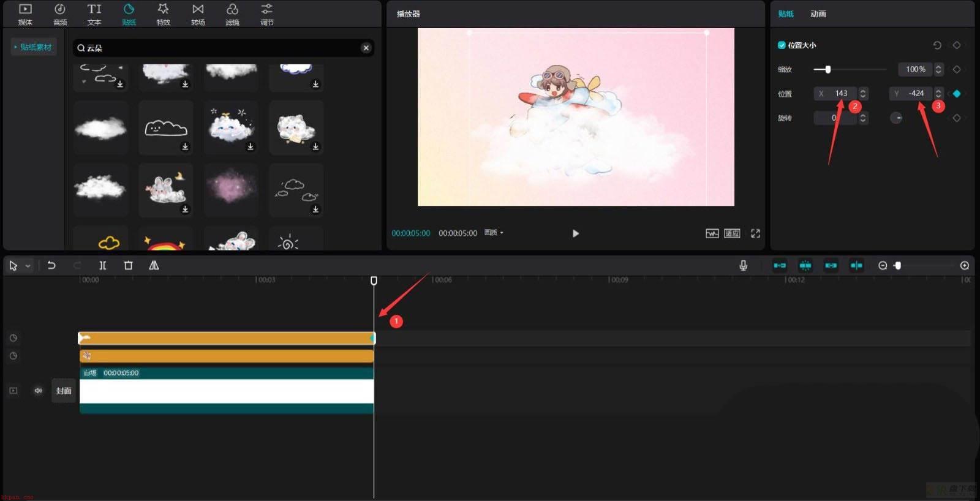This screenshot has height=501, width=980.
Task: Download the smiling outline cloud sticker
Action: pos(185,147)
